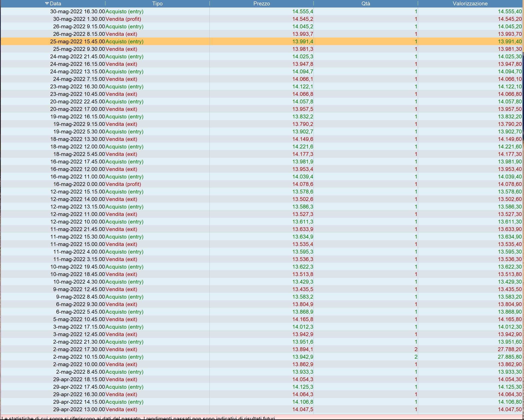Click Vendita (profit) on 16-mag-2022 0.00.00
Screen dimensions: 524x420
tap(123, 184)
